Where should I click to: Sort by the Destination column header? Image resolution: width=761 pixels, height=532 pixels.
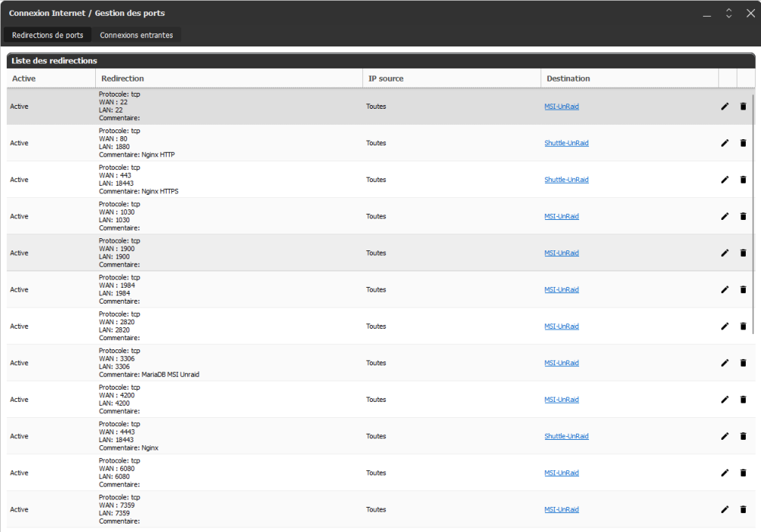(x=629, y=78)
